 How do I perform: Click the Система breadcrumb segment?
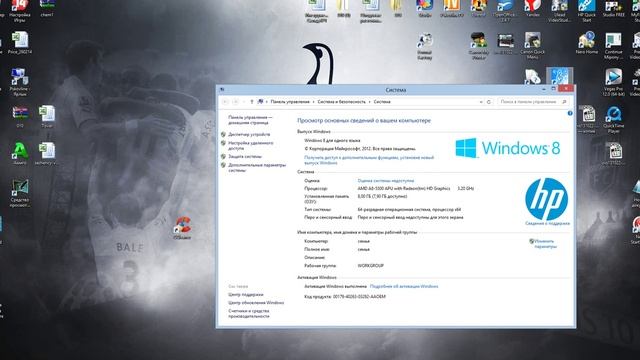(x=382, y=102)
